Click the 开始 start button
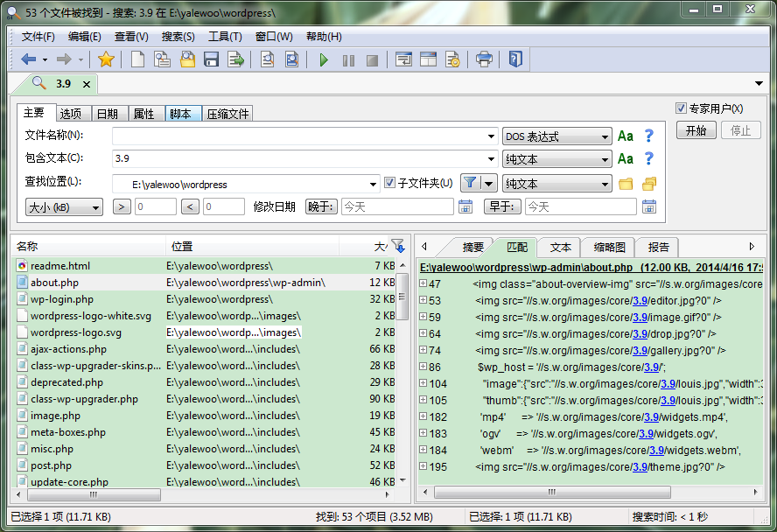Viewport: 777px width, 532px height. tap(696, 130)
